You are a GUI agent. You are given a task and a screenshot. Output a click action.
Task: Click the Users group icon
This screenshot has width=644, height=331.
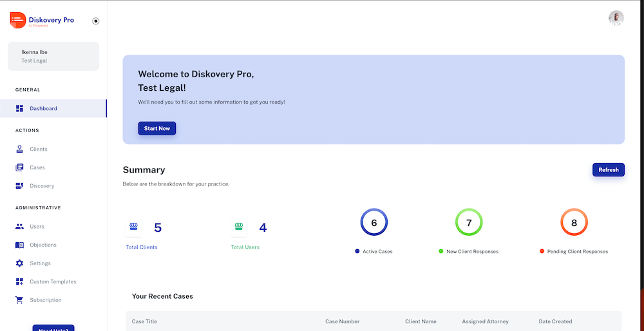pyautogui.click(x=19, y=227)
